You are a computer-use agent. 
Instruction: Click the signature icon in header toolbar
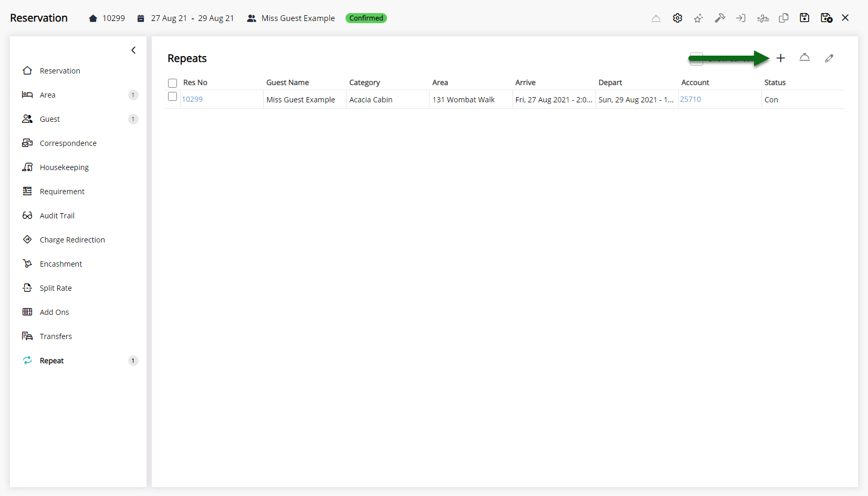click(763, 18)
